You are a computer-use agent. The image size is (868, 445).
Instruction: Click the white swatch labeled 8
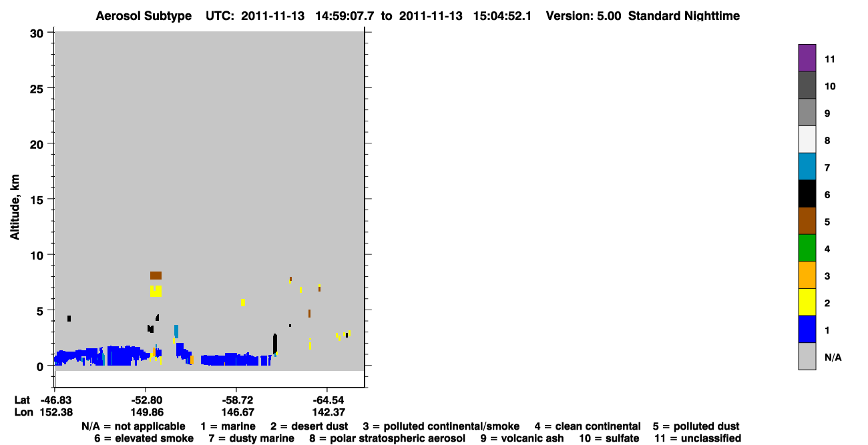tap(807, 139)
